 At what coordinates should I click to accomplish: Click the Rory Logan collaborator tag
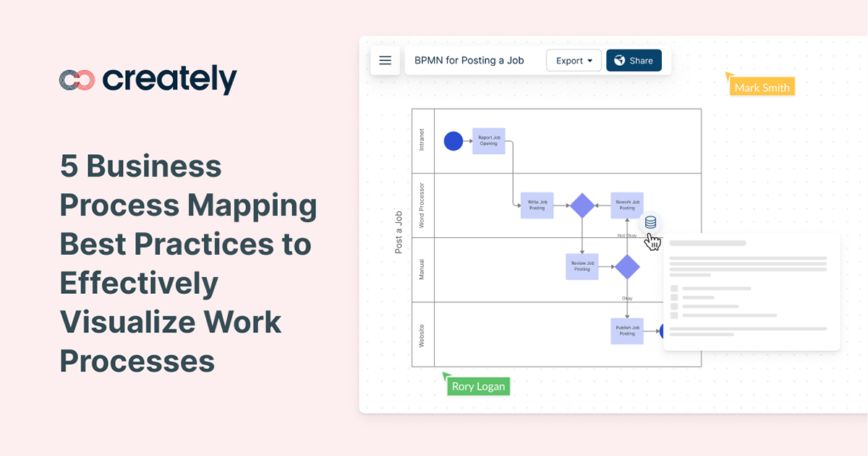point(478,387)
